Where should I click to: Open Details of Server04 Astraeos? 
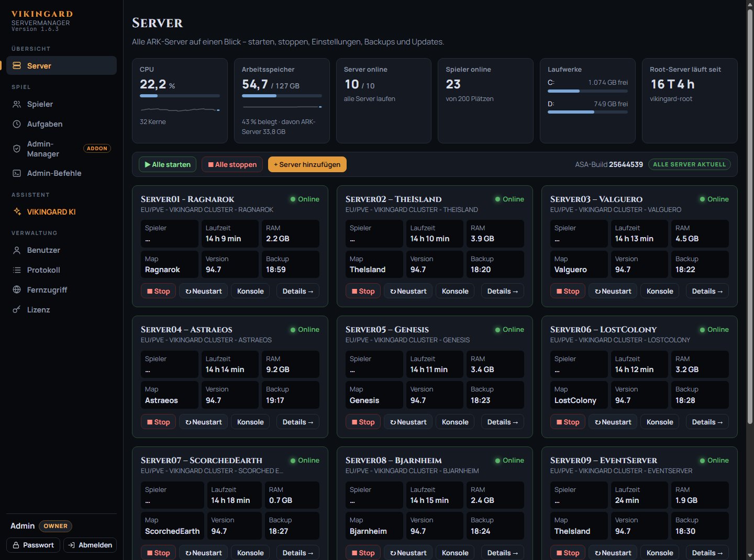coord(298,422)
